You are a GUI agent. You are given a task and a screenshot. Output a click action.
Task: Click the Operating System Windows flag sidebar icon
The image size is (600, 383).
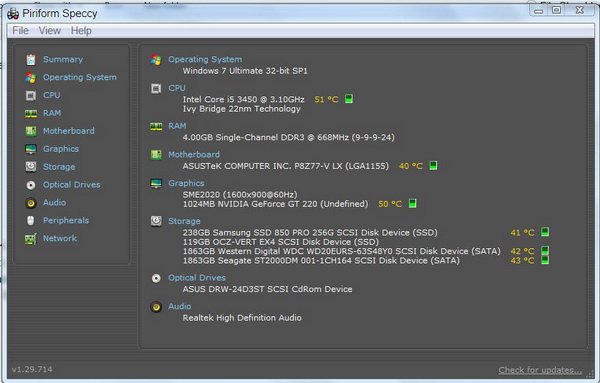pos(31,78)
